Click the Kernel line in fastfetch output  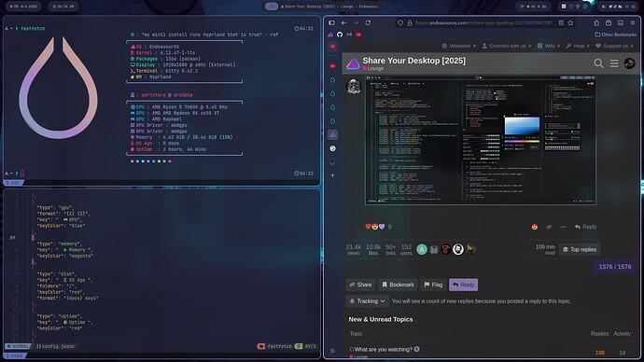(x=162, y=53)
